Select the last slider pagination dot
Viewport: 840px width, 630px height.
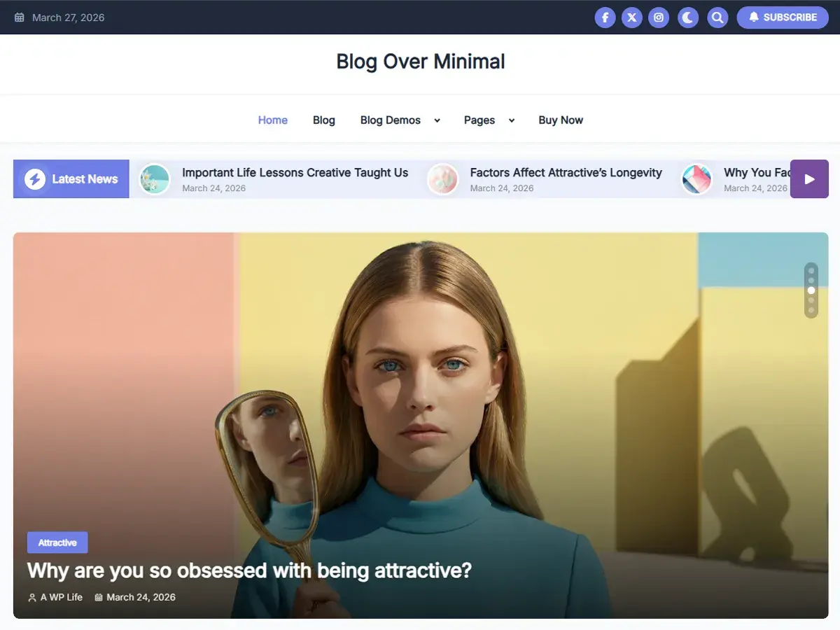[x=811, y=310]
